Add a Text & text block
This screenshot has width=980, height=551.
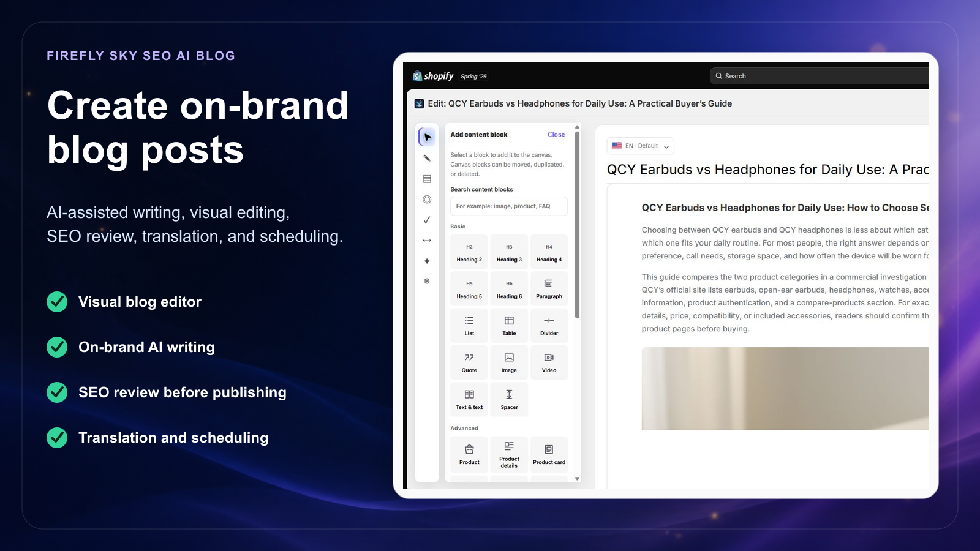[x=469, y=399]
